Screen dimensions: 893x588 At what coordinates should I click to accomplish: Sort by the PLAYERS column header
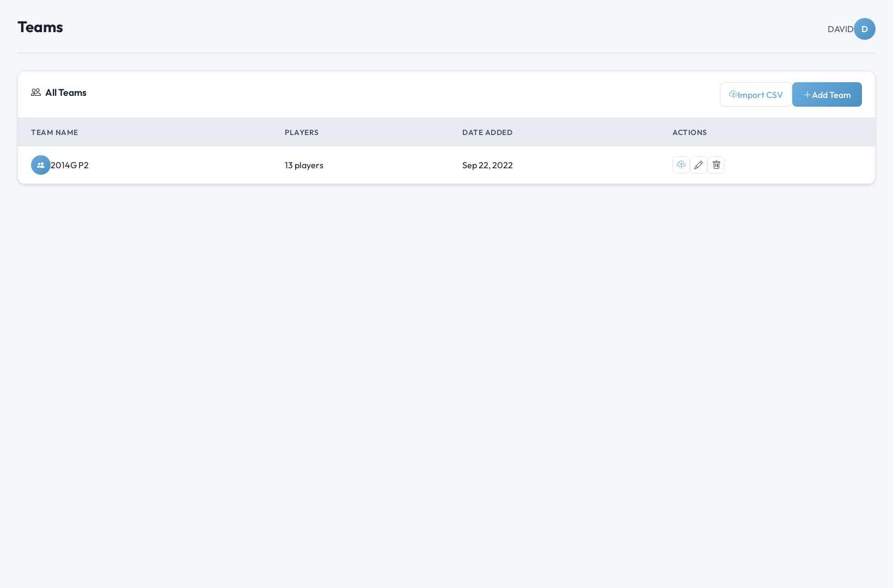pos(301,132)
